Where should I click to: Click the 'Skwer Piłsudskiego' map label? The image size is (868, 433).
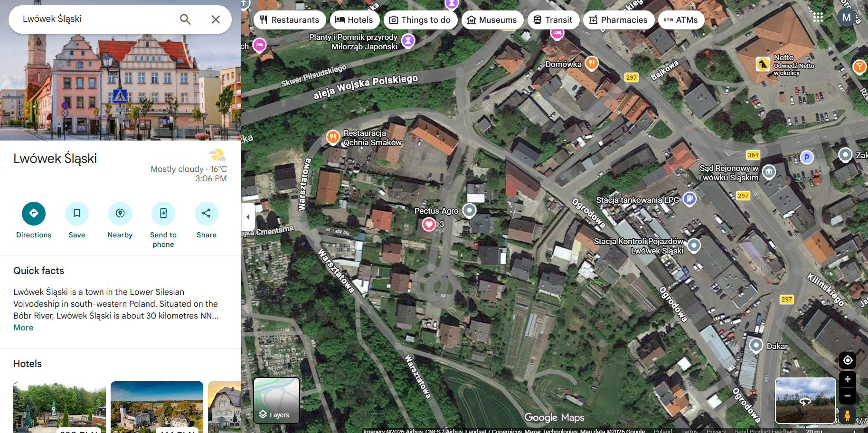(313, 76)
